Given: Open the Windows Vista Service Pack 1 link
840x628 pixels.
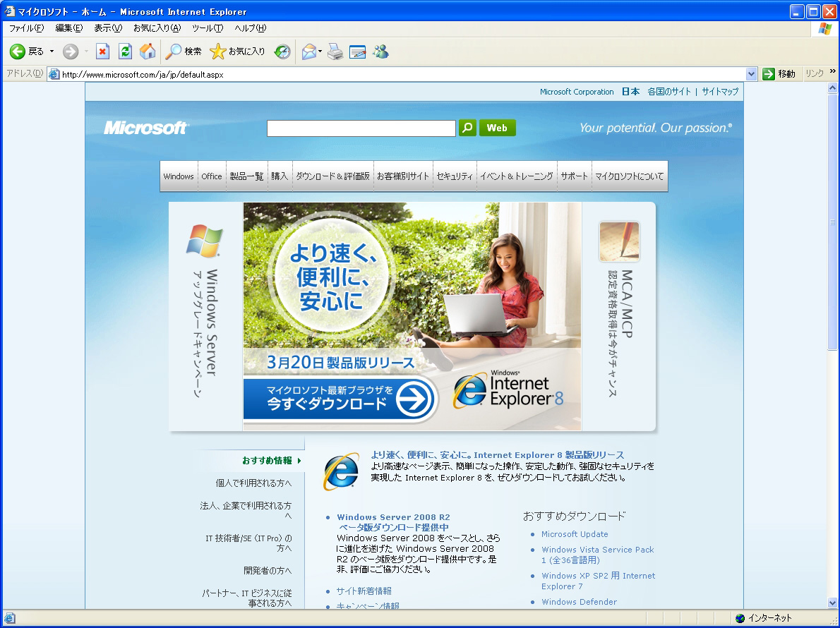Looking at the screenshot, I should tap(598, 555).
